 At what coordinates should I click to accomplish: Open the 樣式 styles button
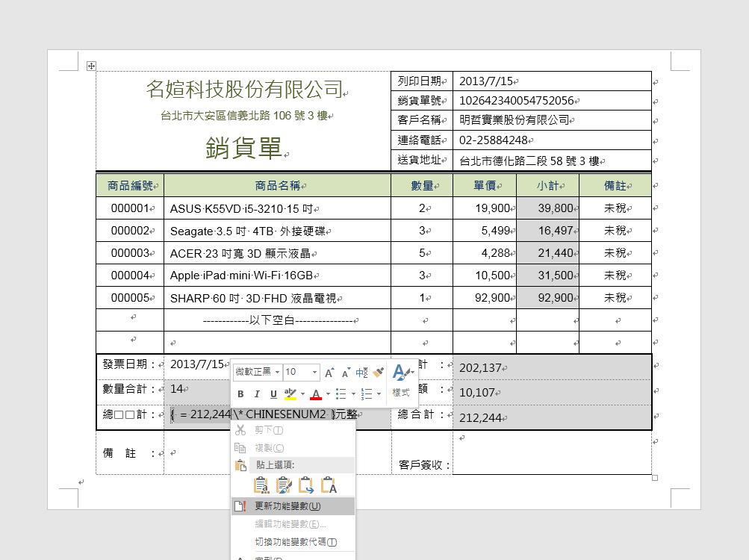[402, 380]
